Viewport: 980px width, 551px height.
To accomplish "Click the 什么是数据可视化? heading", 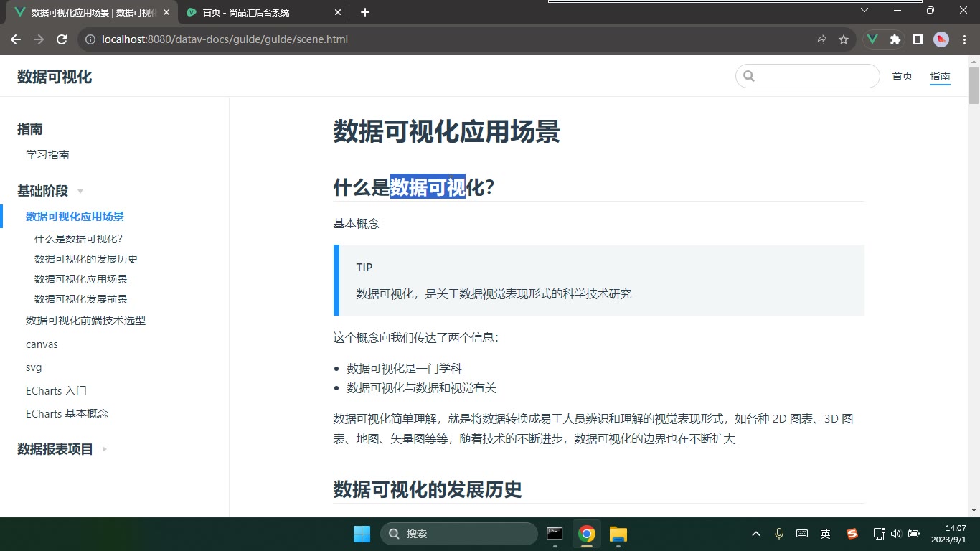I will 414,187.
